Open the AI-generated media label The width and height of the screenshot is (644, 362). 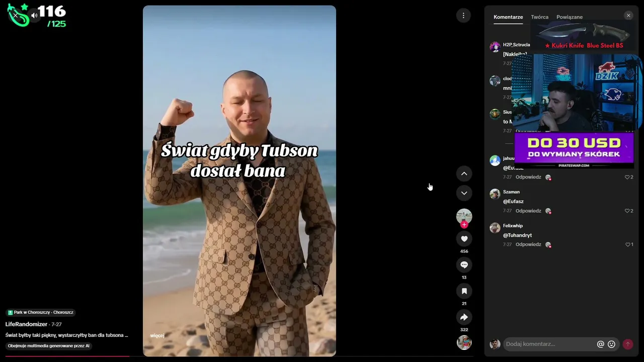click(49, 346)
